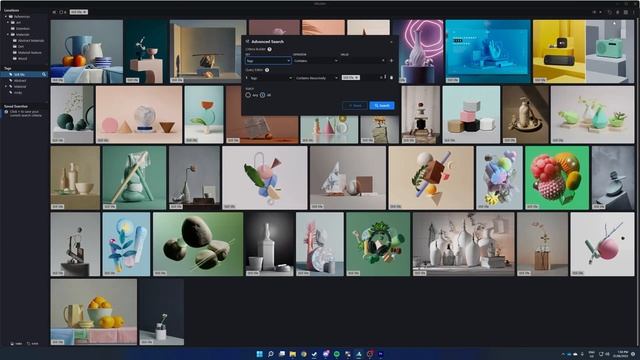Screen dimensions: 640x360
Task: Remove the Still life chip from top search bar
Action: [x=85, y=12]
